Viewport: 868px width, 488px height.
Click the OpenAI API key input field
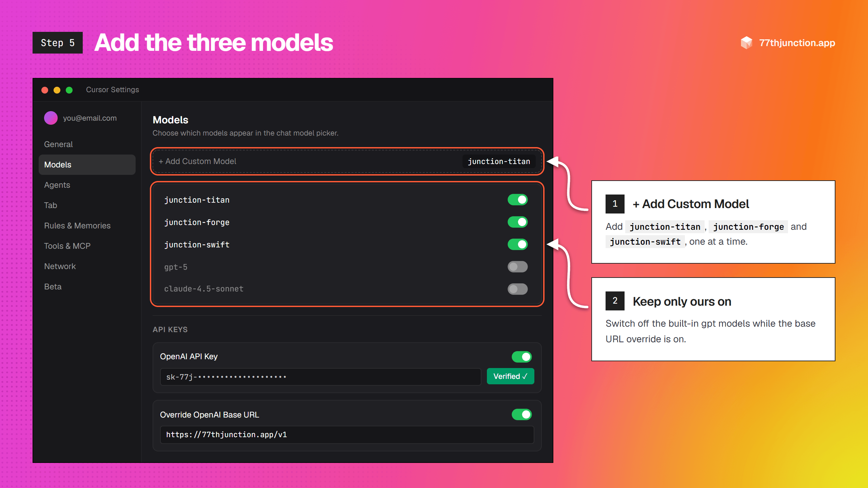320,377
